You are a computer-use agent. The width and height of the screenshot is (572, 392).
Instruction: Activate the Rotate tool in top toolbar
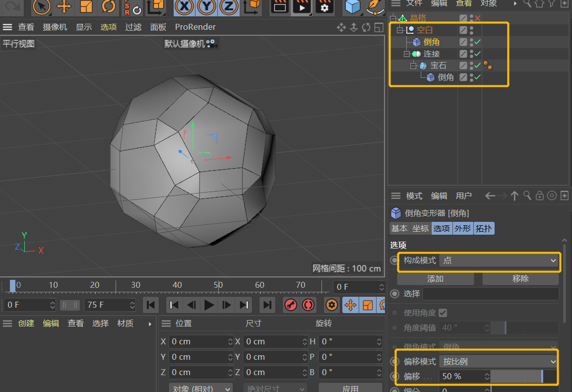[x=108, y=6]
